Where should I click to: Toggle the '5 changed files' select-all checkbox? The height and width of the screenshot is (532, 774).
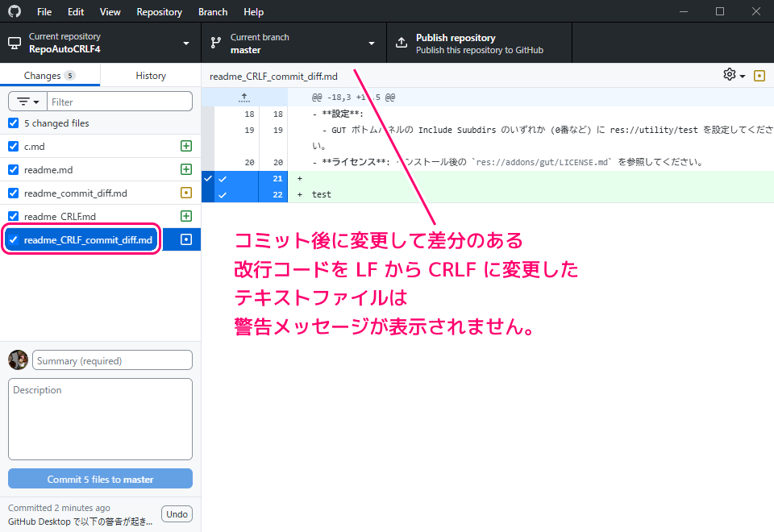click(x=13, y=123)
